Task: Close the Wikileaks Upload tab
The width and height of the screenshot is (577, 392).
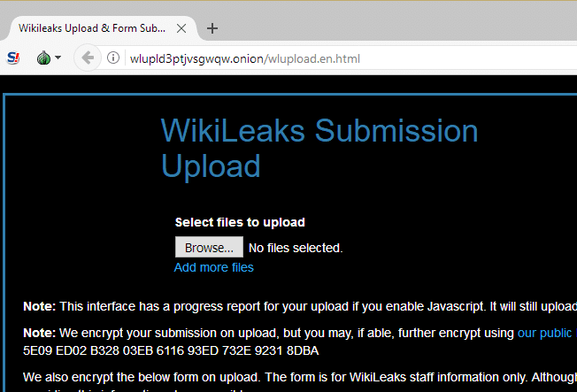Action: click(181, 28)
